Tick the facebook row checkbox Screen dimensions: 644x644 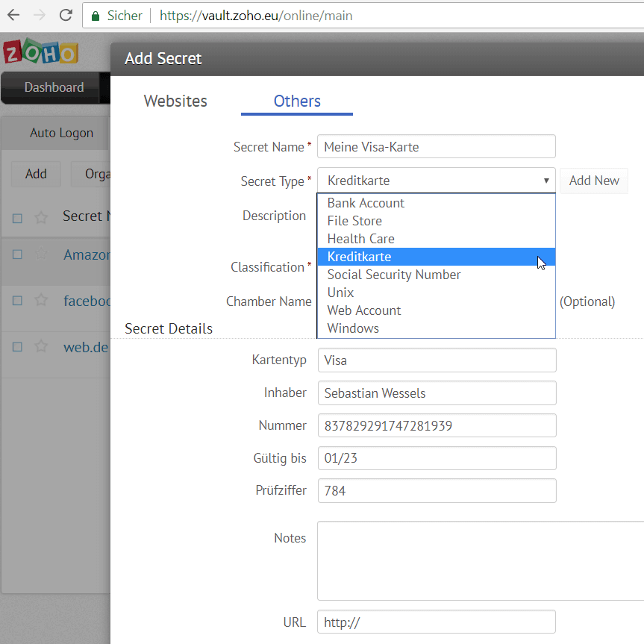click(17, 301)
